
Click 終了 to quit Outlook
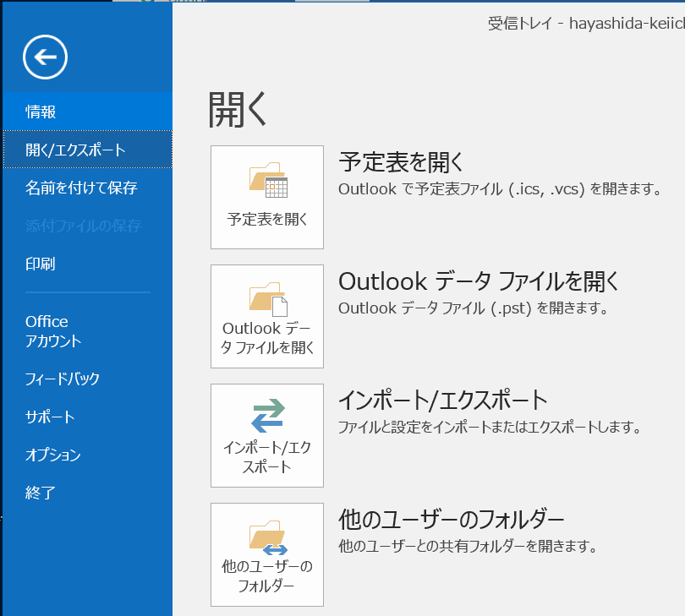pos(41,493)
